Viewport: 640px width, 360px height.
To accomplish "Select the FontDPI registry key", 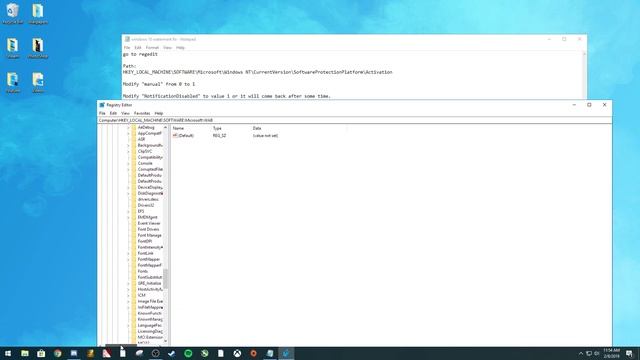I will point(144,241).
